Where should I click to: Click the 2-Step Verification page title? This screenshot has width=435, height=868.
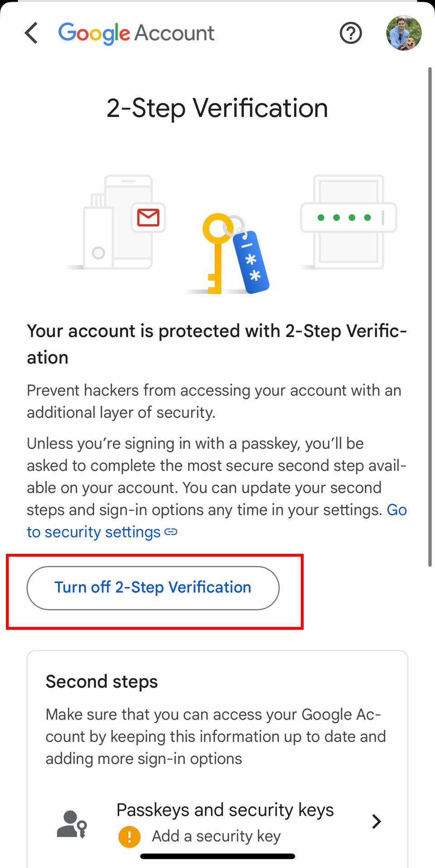click(217, 108)
